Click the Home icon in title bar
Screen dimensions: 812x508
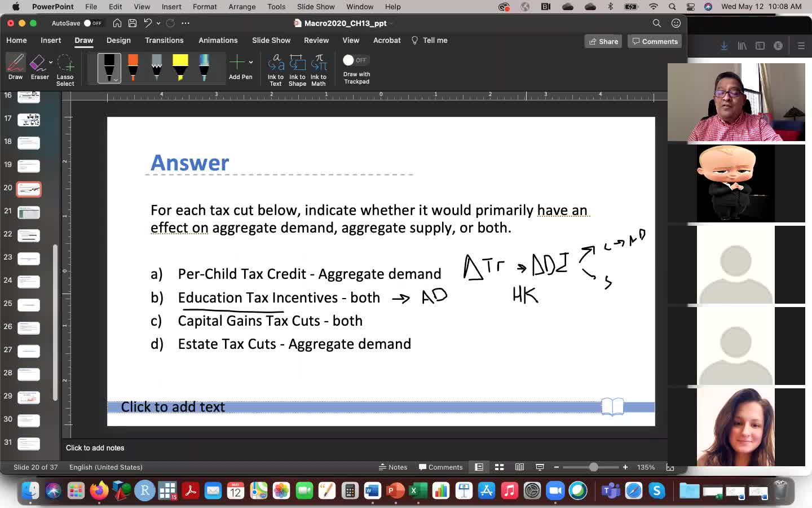pos(117,23)
